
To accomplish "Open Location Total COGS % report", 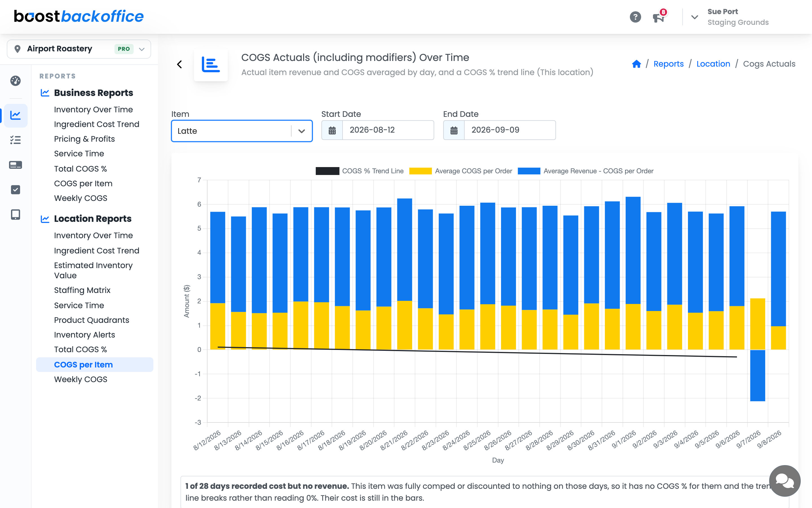I will pyautogui.click(x=81, y=349).
